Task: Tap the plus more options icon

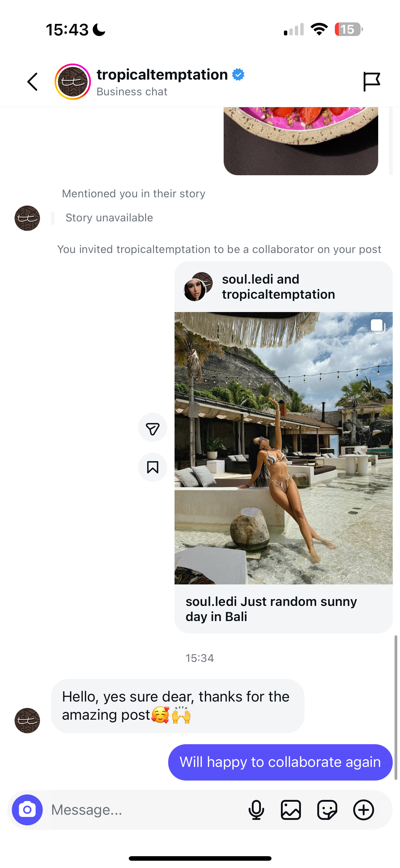Action: click(364, 810)
